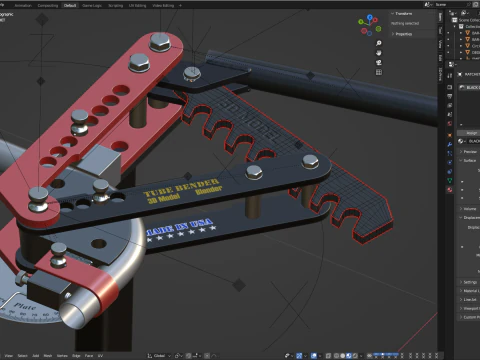This screenshot has width=480, height=360.
Task: Open the Output properties tab
Action: 450,96
